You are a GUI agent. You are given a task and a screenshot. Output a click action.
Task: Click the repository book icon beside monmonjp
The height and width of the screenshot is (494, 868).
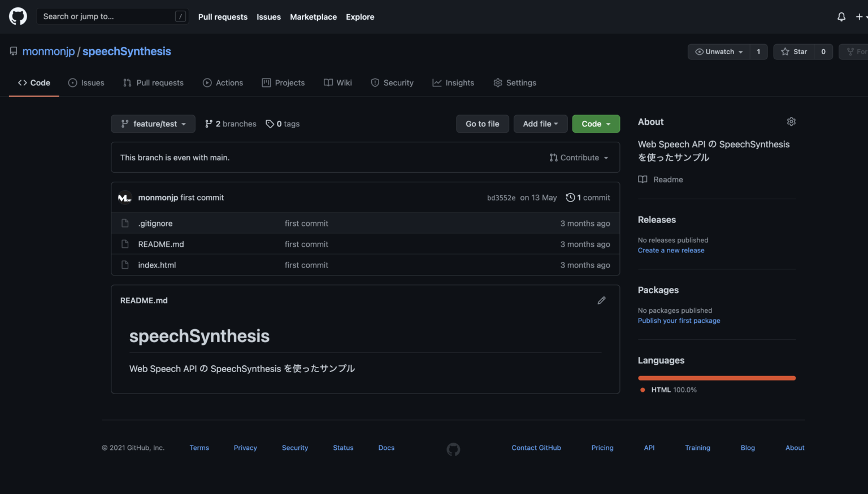tap(14, 51)
